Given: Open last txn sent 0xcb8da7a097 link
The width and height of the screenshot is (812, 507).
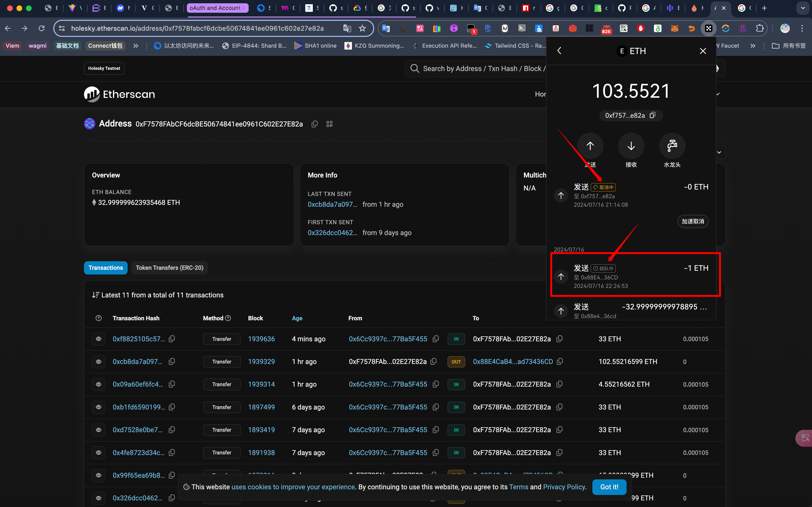Looking at the screenshot, I should pyautogui.click(x=332, y=204).
